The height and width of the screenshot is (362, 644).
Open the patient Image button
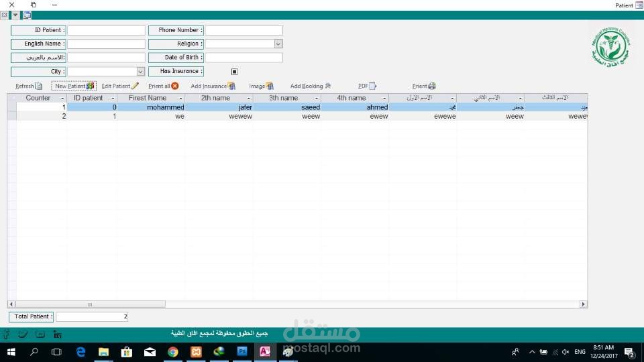[x=261, y=86]
